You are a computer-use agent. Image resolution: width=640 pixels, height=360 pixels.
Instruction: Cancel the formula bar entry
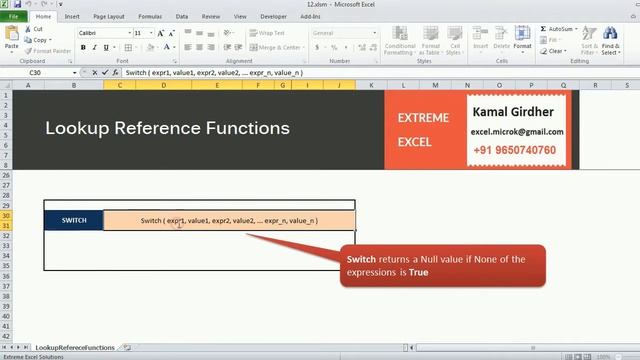pyautogui.click(x=94, y=72)
